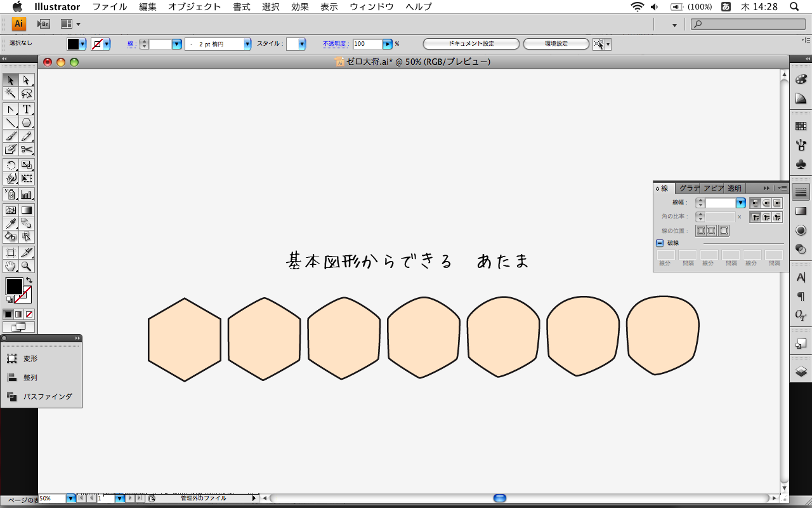Click the 環境設定 button
Viewport: 812px width, 508px height.
556,44
